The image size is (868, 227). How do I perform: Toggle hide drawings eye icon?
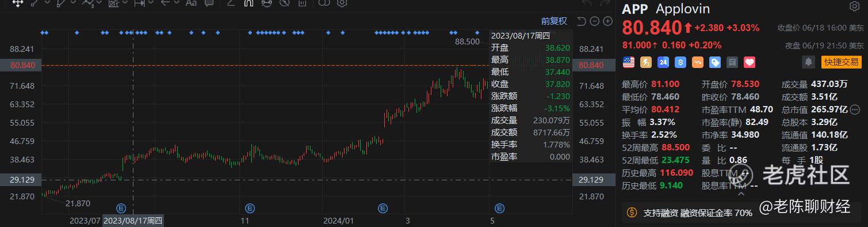click(284, 3)
